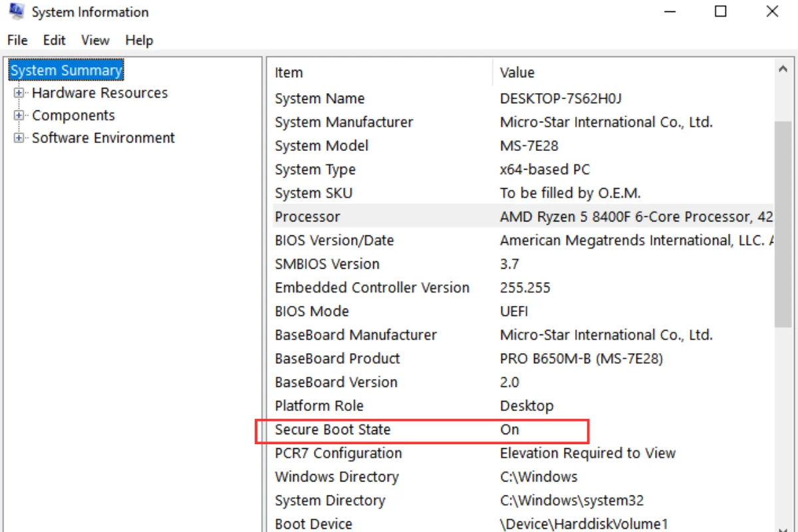The height and width of the screenshot is (532, 798).
Task: Select System Summary in the tree
Action: click(66, 70)
